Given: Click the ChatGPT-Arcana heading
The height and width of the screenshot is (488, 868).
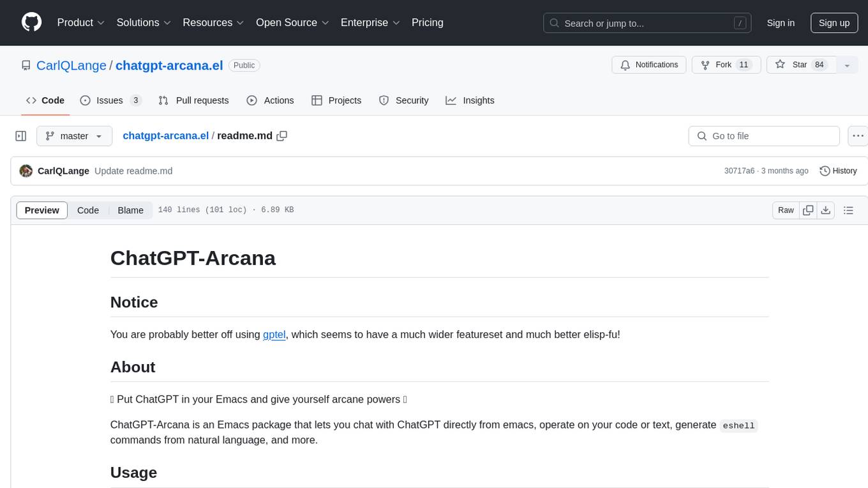Looking at the screenshot, I should 193,258.
